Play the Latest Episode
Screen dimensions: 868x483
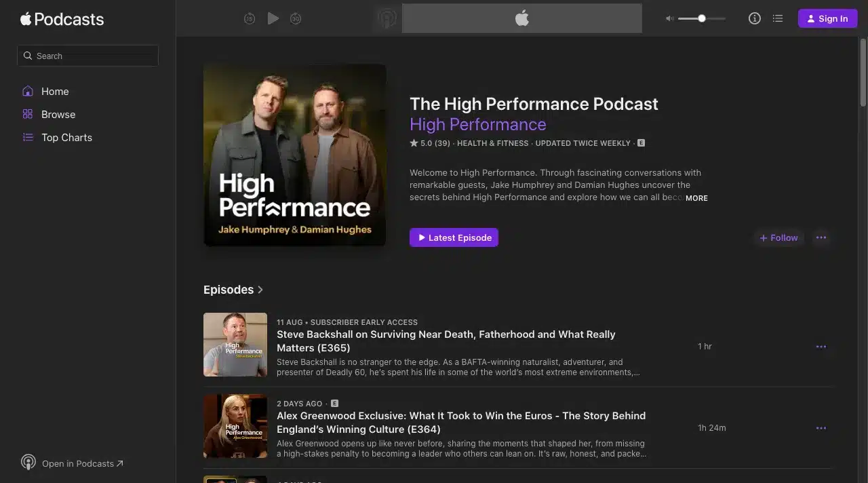pos(453,237)
